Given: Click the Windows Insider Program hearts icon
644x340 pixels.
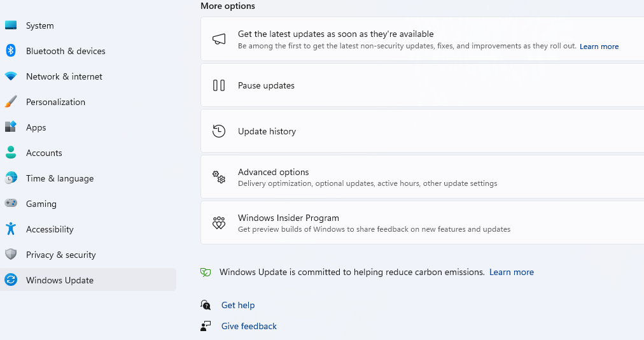Looking at the screenshot, I should (219, 223).
